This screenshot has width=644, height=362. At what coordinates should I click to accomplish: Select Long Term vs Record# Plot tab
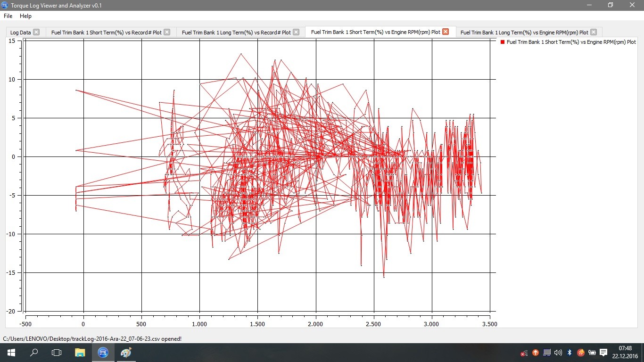click(x=236, y=33)
